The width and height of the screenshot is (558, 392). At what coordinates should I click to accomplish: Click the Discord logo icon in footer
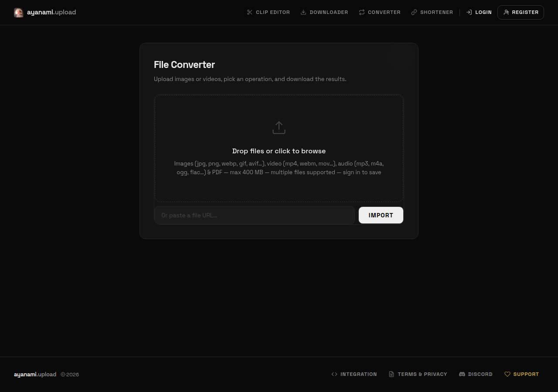pos(462,374)
